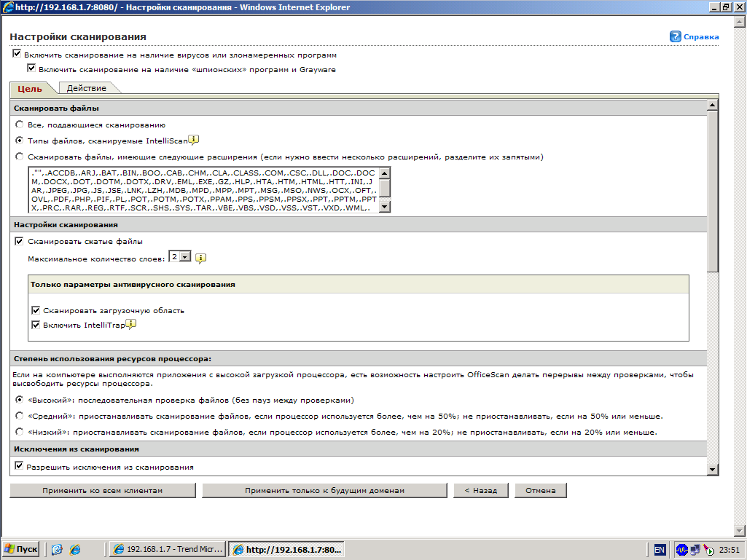Switch to the Цель tab
This screenshot has height=560, width=747.
click(30, 89)
